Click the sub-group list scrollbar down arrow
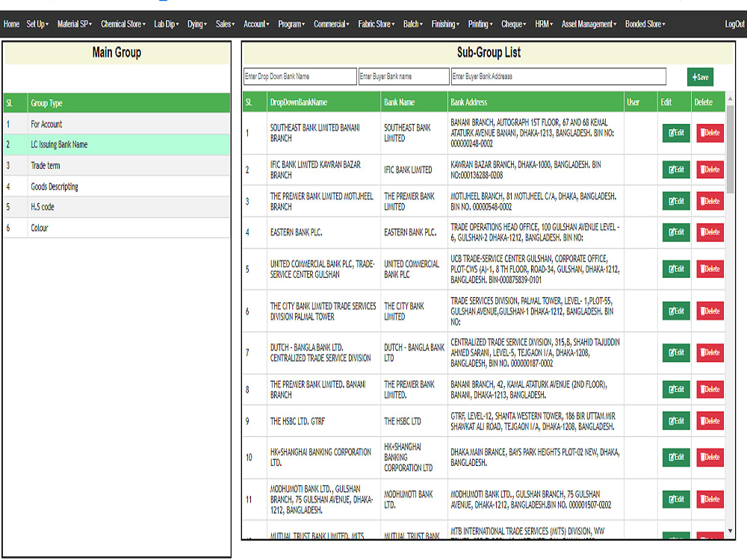The image size is (747, 560). click(x=731, y=531)
